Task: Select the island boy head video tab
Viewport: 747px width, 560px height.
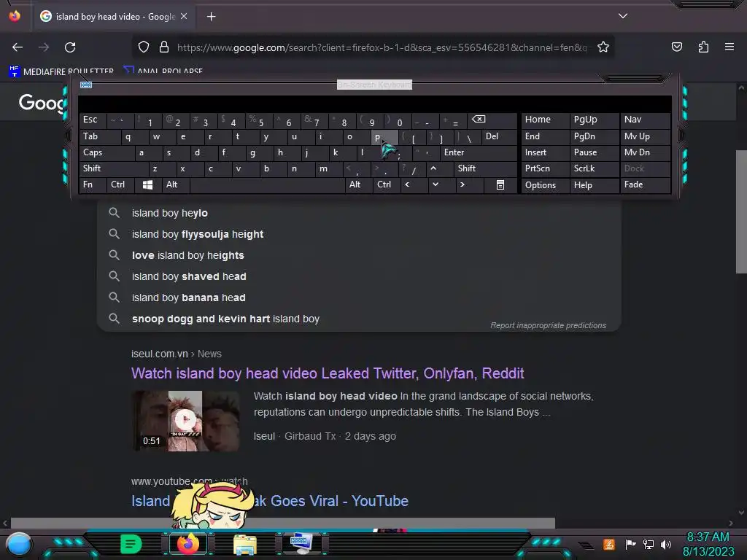Action: [x=115, y=17]
